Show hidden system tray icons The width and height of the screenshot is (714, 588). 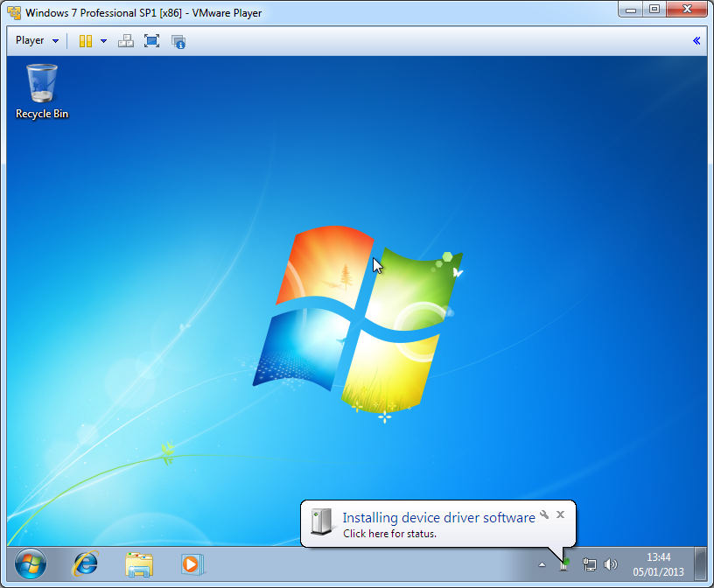coord(542,565)
